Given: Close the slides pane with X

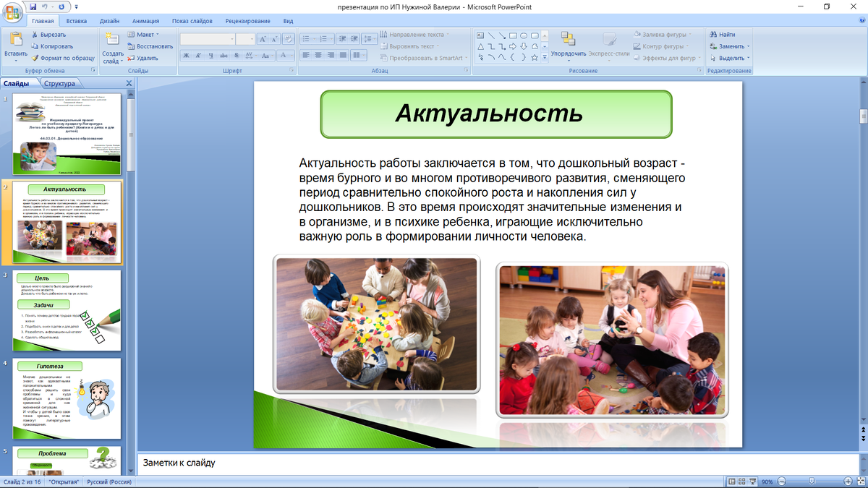Looking at the screenshot, I should coord(129,84).
